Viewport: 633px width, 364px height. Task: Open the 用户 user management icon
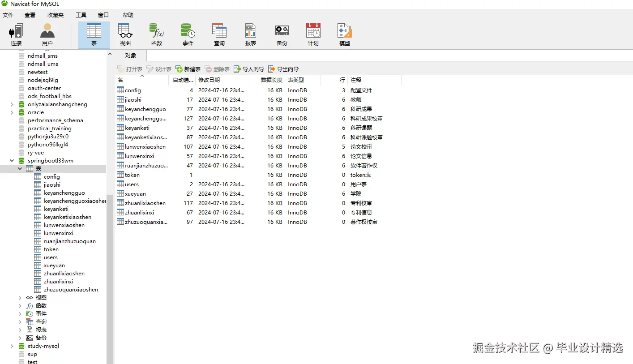click(47, 35)
